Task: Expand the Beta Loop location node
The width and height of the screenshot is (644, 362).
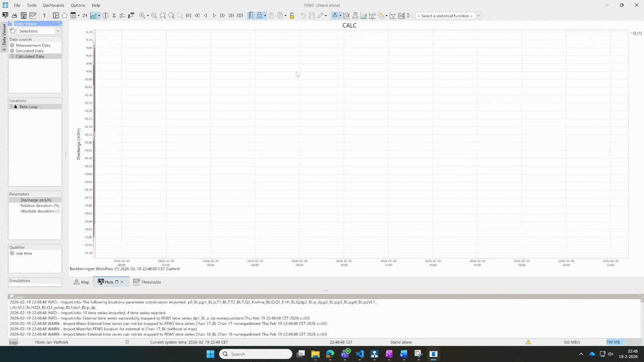Action: (11, 107)
